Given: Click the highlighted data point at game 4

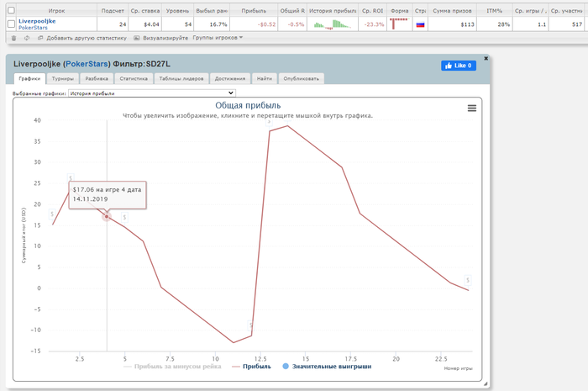Looking at the screenshot, I should click(x=107, y=216).
